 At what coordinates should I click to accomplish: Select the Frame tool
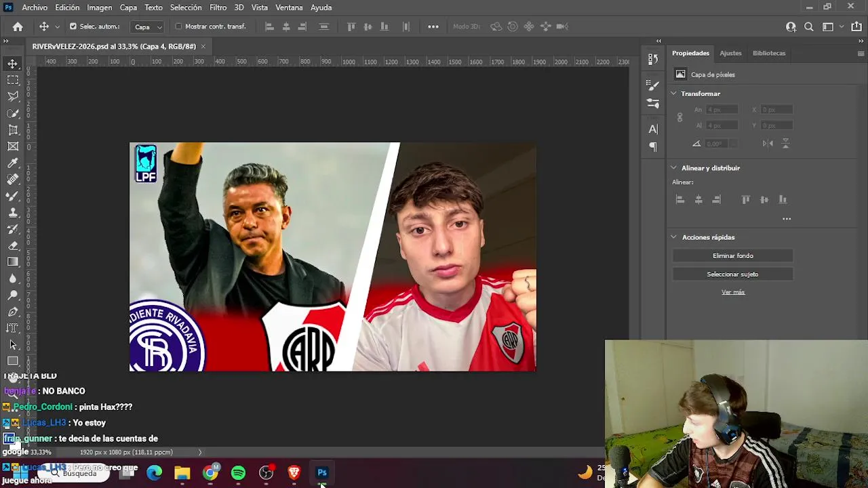click(13, 146)
